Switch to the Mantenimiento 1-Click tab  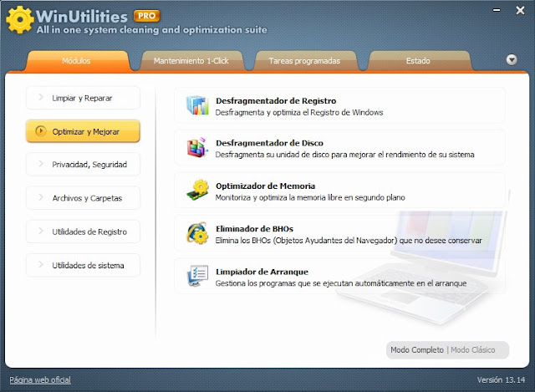191,61
